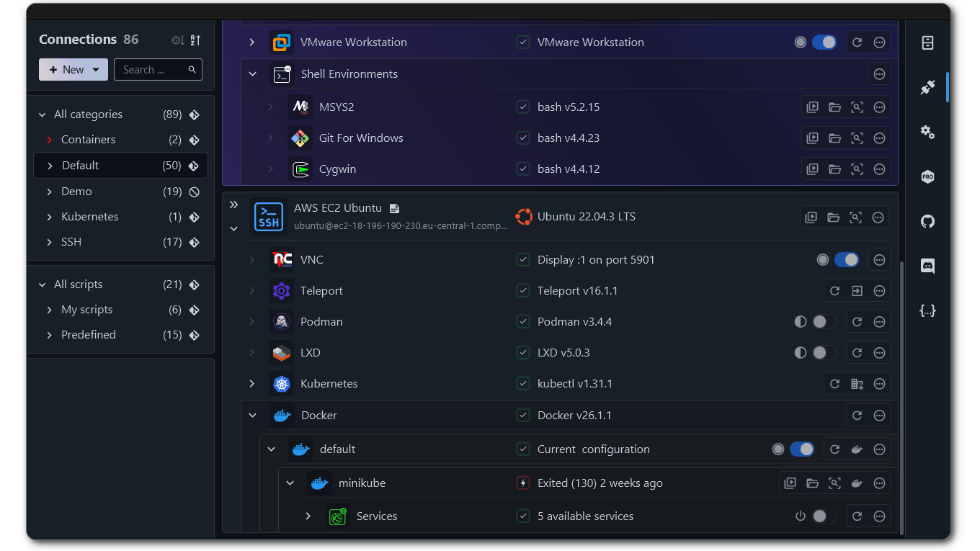
Task: Open the connections plug sidebar icon
Action: tap(927, 87)
